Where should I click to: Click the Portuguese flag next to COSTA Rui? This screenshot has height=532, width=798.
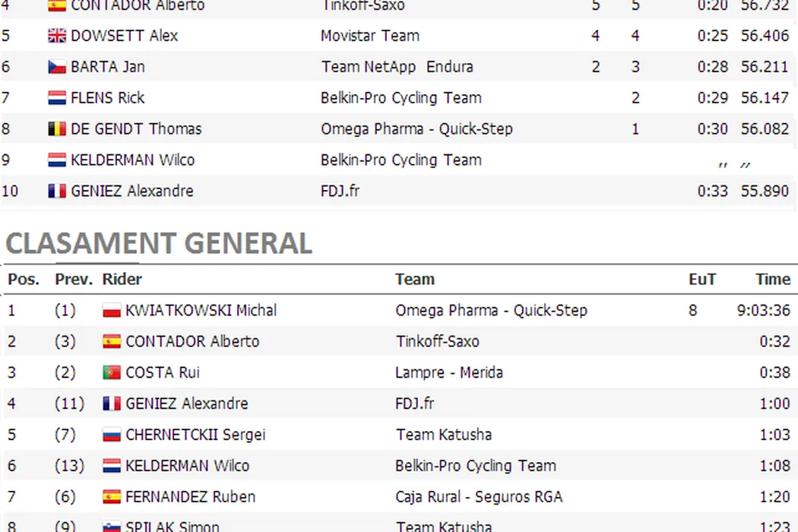click(x=112, y=372)
